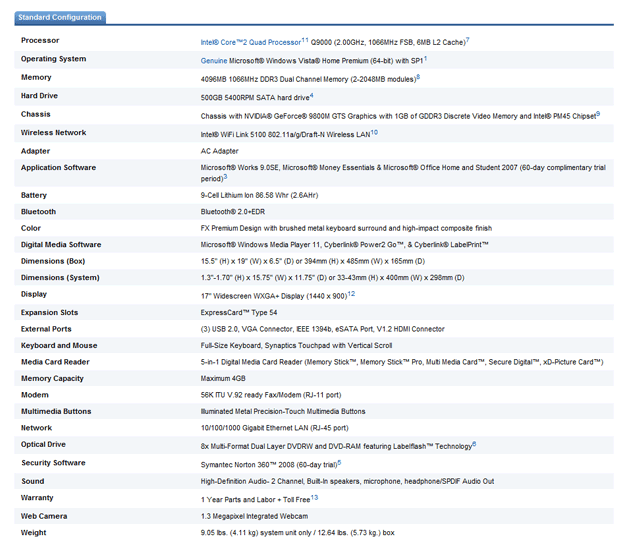
Task: Open footnote 7 after L2 Cache
Action: click(468, 40)
